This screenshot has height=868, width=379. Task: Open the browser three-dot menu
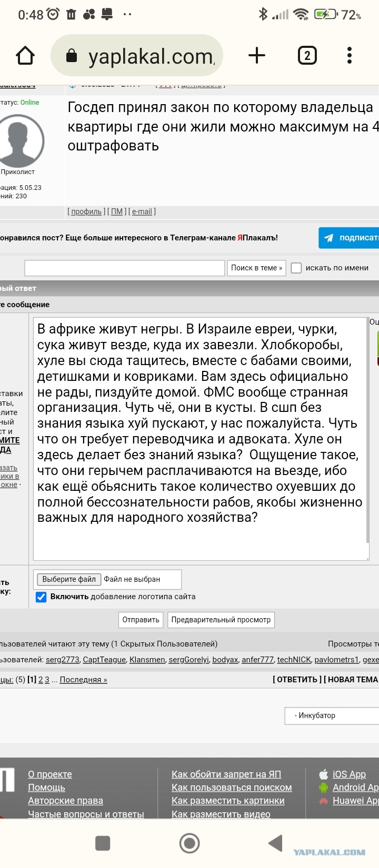tap(350, 55)
